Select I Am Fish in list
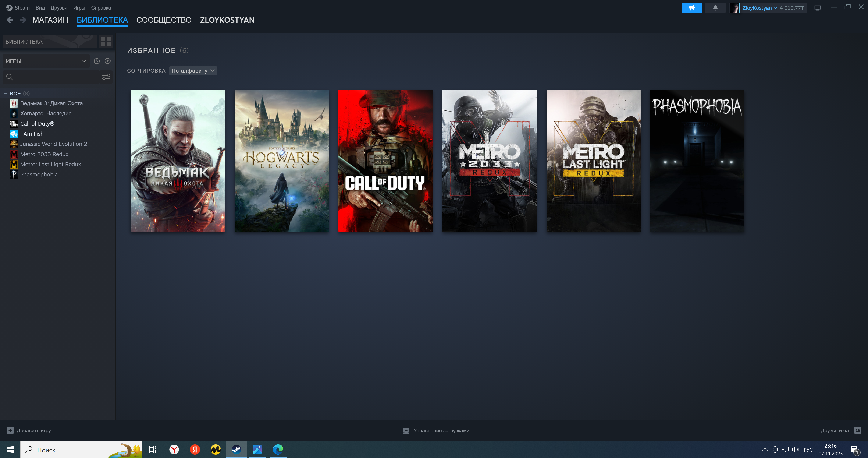 [32, 134]
